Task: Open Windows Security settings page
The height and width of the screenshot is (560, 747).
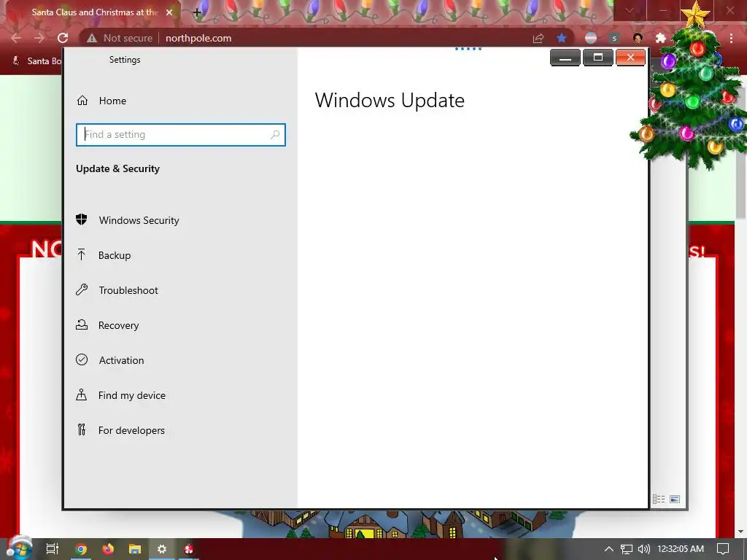Action: pyautogui.click(x=139, y=220)
